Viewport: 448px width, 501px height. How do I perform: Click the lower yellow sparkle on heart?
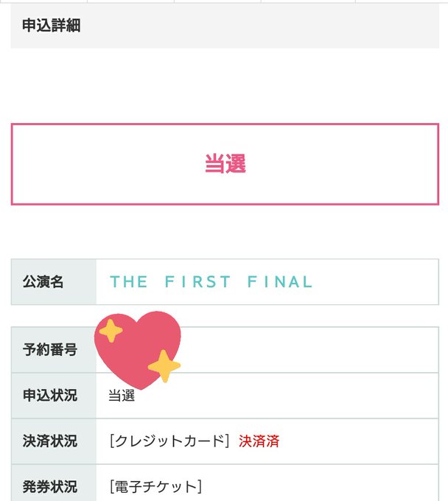coord(164,366)
